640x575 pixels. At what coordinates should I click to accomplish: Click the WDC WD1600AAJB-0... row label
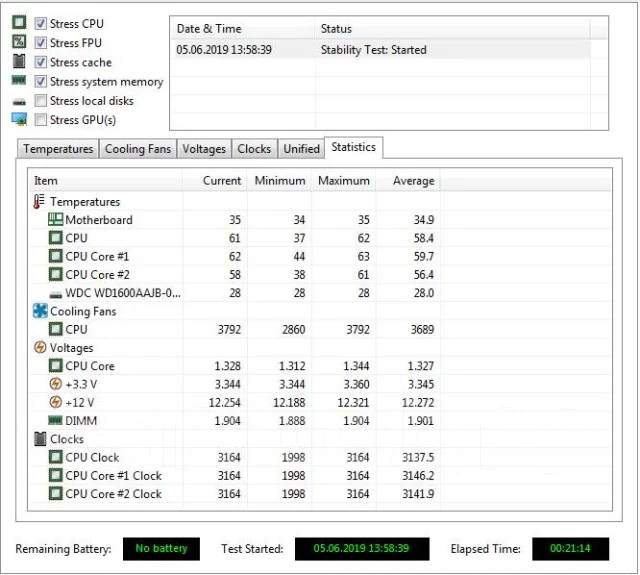point(123,293)
